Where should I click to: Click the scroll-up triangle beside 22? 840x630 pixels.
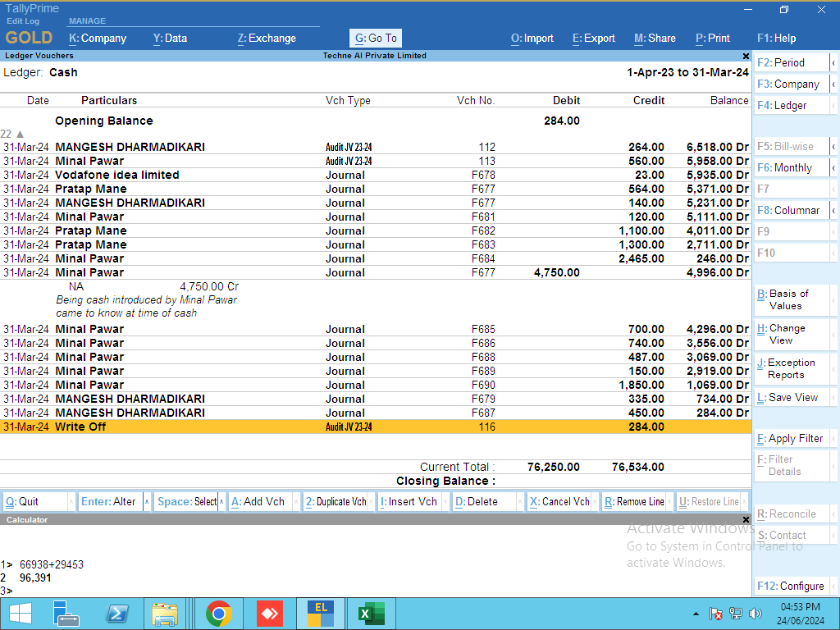coord(20,134)
